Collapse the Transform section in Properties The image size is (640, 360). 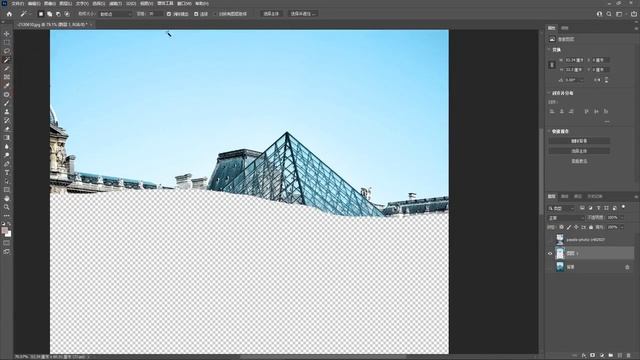tap(549, 50)
